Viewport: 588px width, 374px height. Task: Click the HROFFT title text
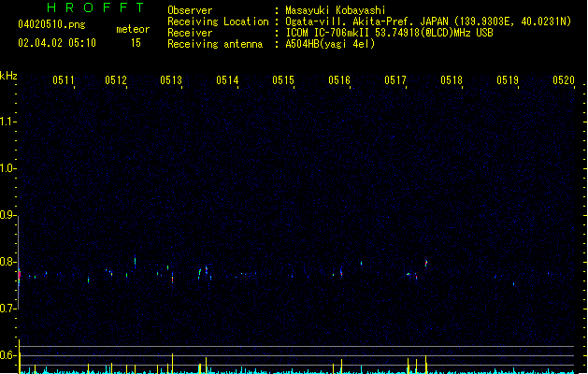[x=95, y=7]
